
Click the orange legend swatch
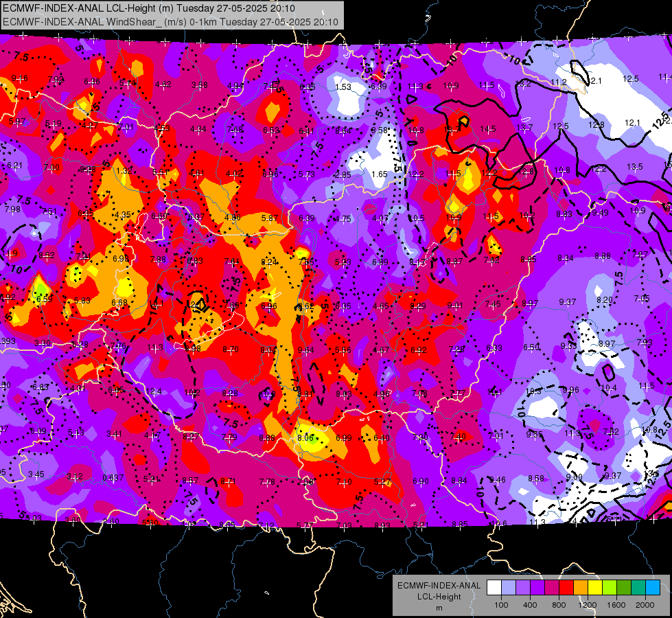(581, 588)
